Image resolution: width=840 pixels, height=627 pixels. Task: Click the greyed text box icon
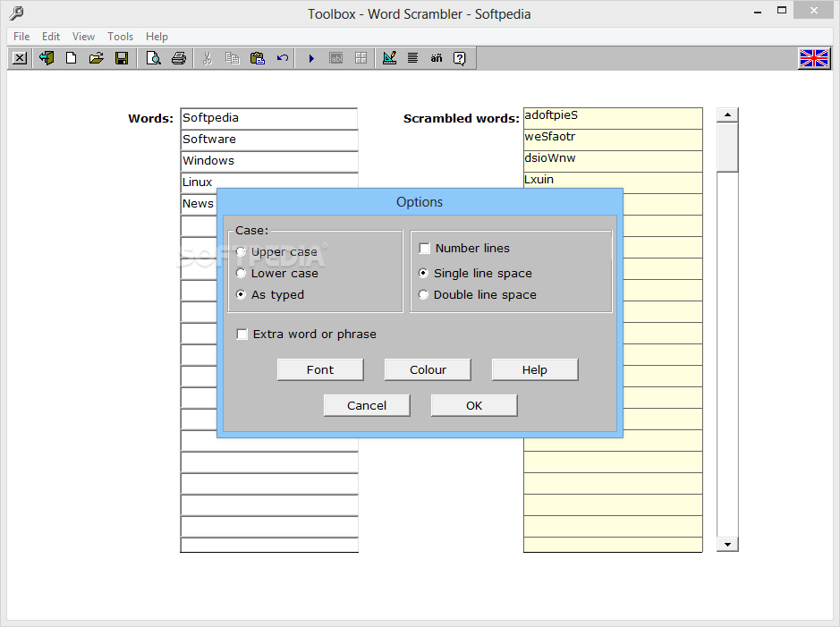tap(335, 58)
